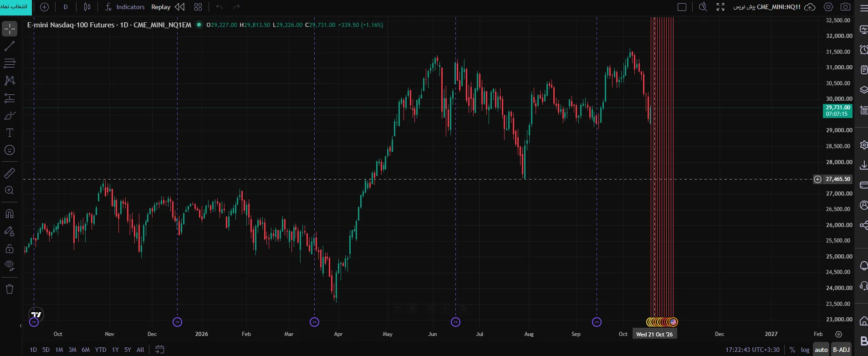
Task: Select the YTD range
Action: click(x=101, y=350)
